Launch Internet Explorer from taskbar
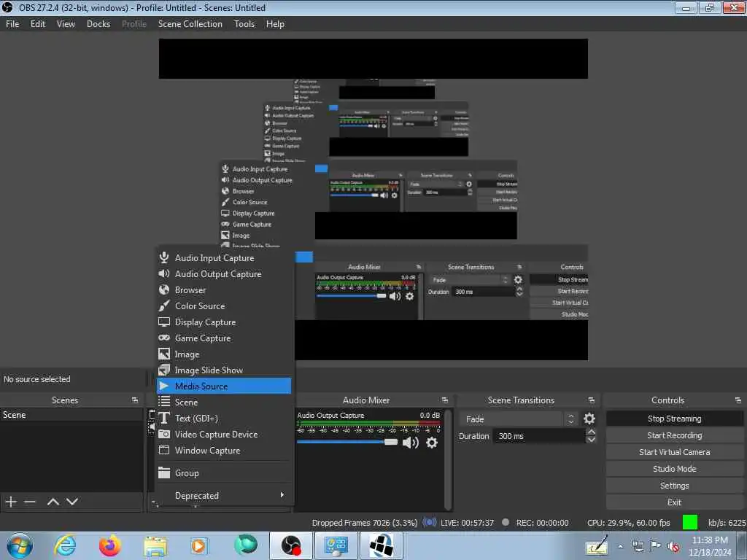 tap(65, 545)
